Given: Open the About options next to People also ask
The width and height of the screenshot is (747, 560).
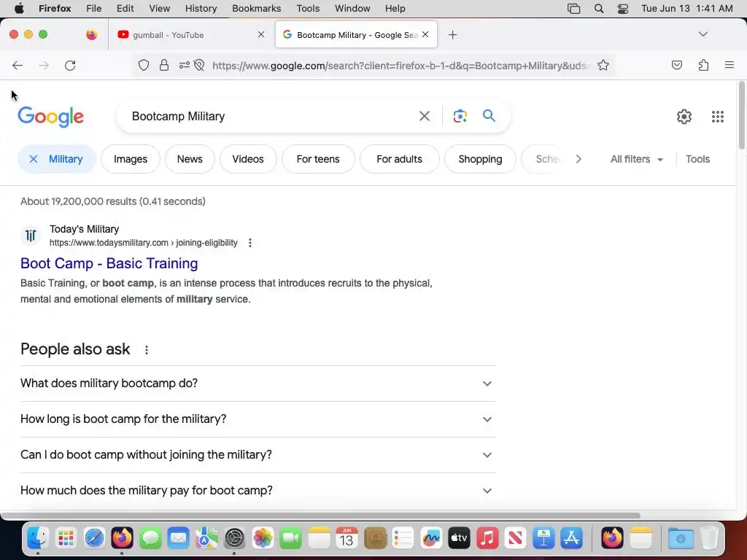Looking at the screenshot, I should (147, 350).
